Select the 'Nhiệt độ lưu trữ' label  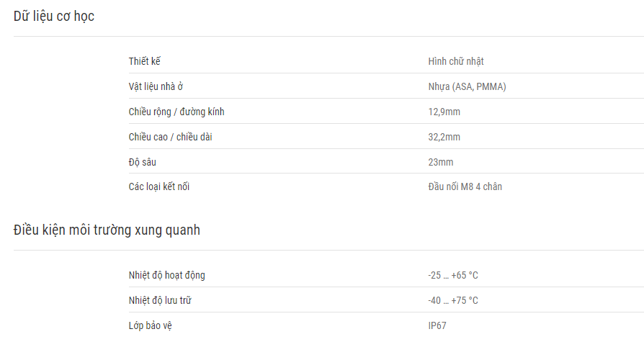[x=160, y=300]
